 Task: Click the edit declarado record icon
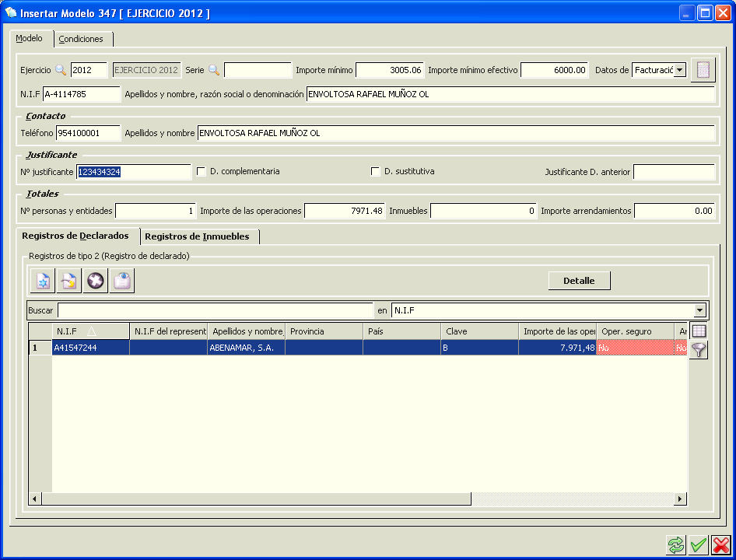coord(69,281)
